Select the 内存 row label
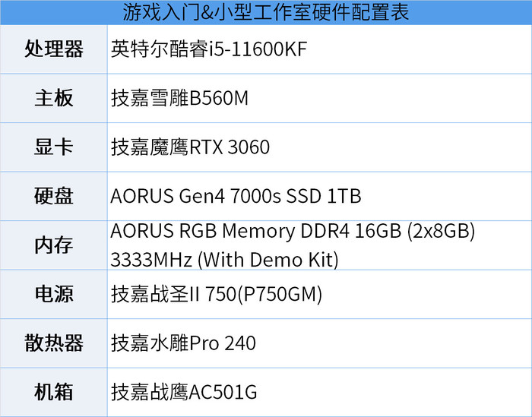The height and width of the screenshot is (417, 532). coord(53,245)
